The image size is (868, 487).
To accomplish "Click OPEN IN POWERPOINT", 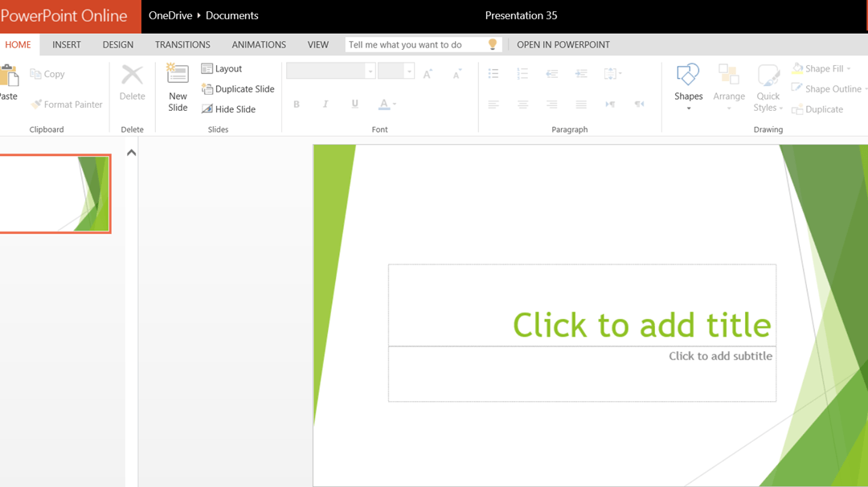I will click(x=563, y=44).
